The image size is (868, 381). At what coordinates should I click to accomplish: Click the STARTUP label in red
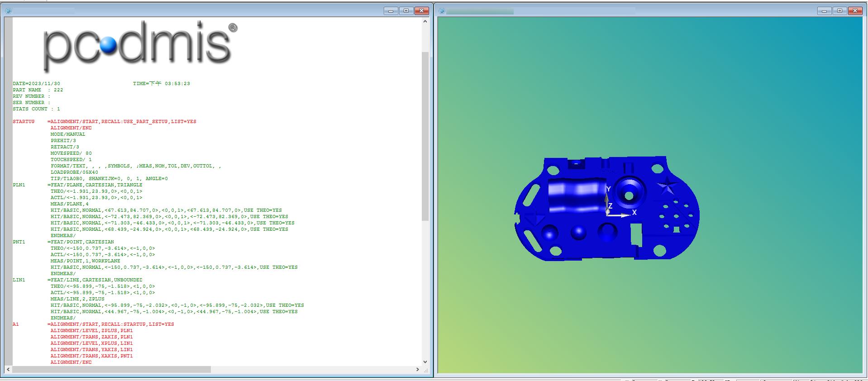[x=24, y=122]
